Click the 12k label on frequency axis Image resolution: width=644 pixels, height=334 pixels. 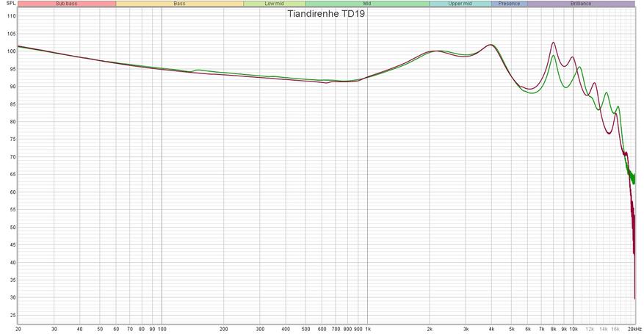tap(590, 329)
